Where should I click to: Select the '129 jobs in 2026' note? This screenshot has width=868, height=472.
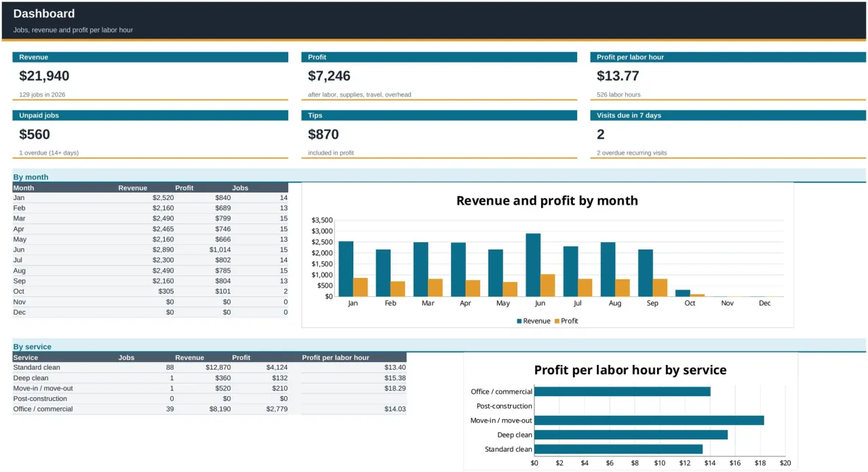coord(42,95)
